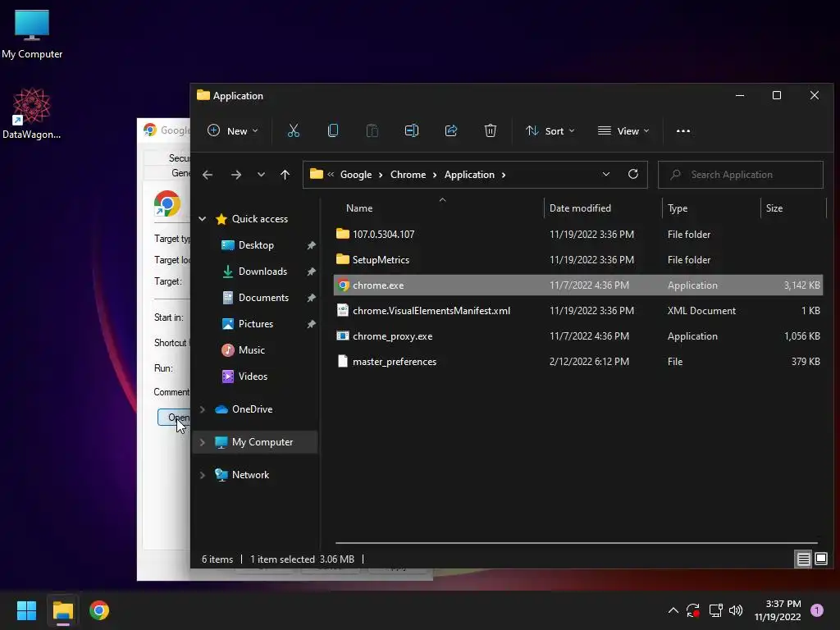840x630 pixels.
Task: Open Pictures in Quick access
Action: point(256,323)
